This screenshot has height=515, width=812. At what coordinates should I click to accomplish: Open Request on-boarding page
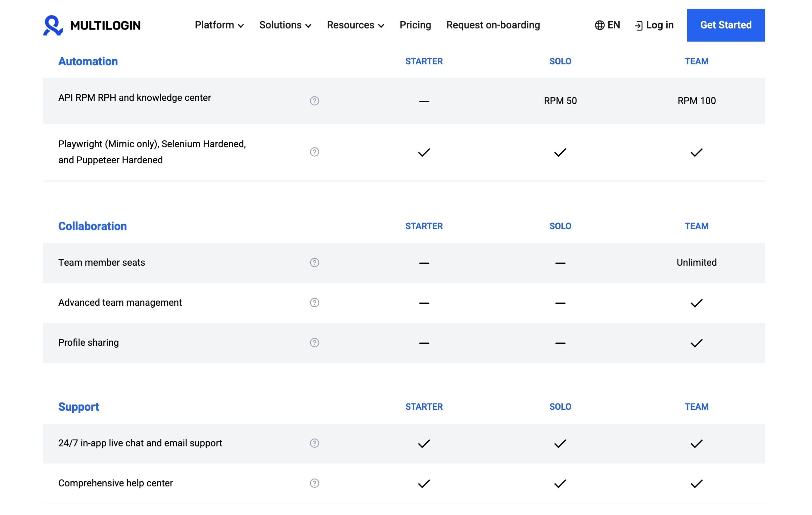click(493, 25)
